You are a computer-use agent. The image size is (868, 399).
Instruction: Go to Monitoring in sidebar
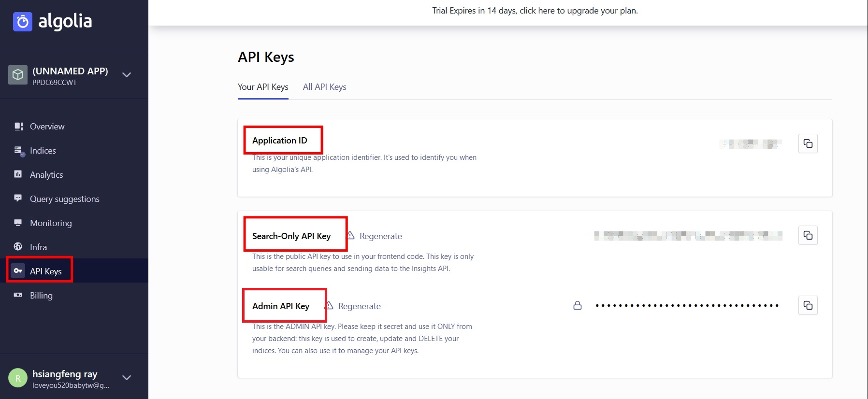pyautogui.click(x=51, y=223)
